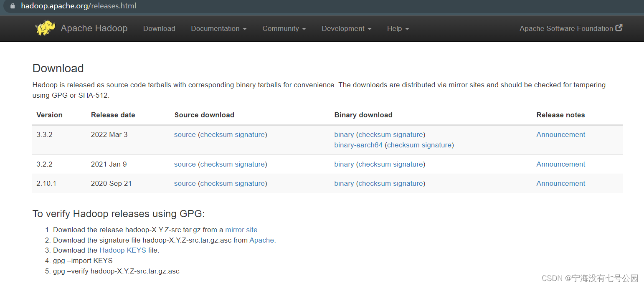Open binary signature for version 3.3.2
644x286 pixels.
408,134
